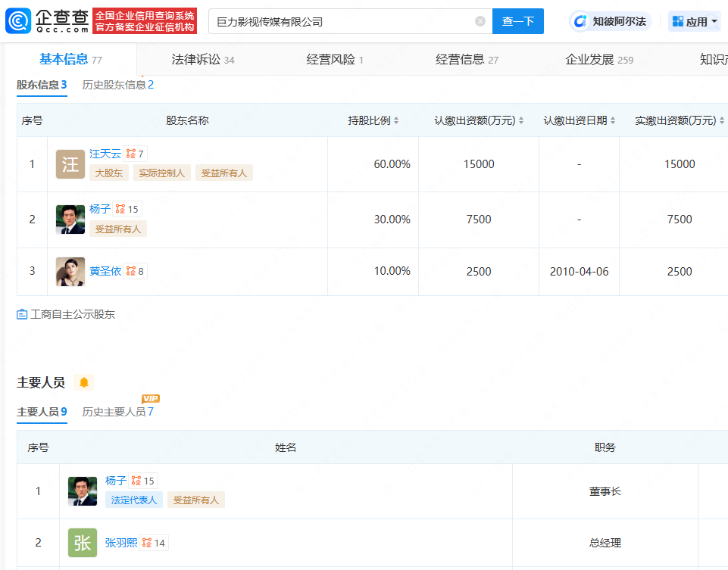
Task: Select the 历史股东信息 sub-tab
Action: point(118,85)
